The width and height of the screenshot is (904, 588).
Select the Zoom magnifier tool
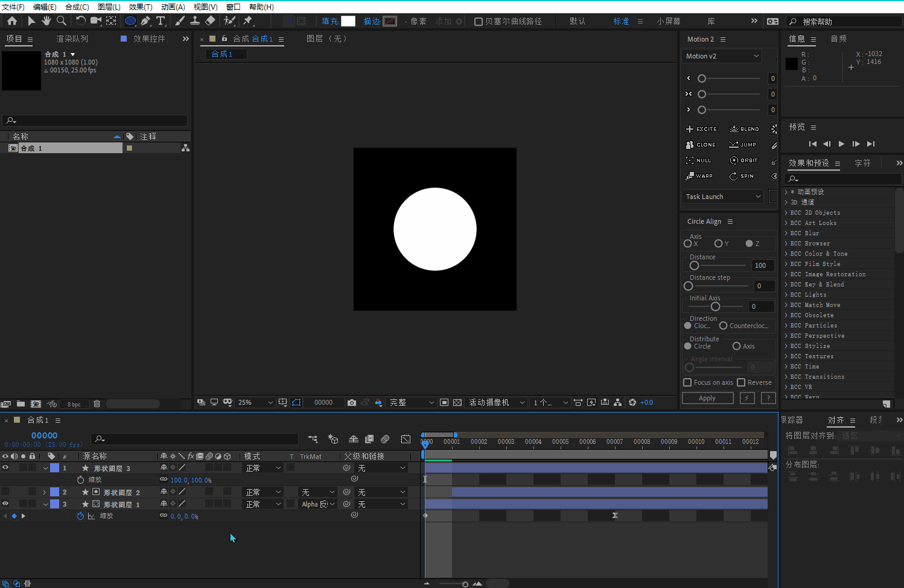point(61,21)
